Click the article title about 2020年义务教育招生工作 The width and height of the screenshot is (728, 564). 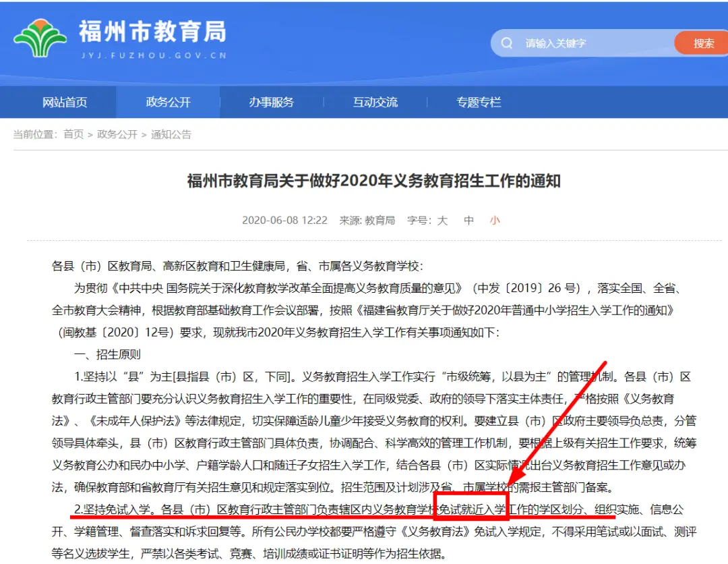[x=373, y=181]
